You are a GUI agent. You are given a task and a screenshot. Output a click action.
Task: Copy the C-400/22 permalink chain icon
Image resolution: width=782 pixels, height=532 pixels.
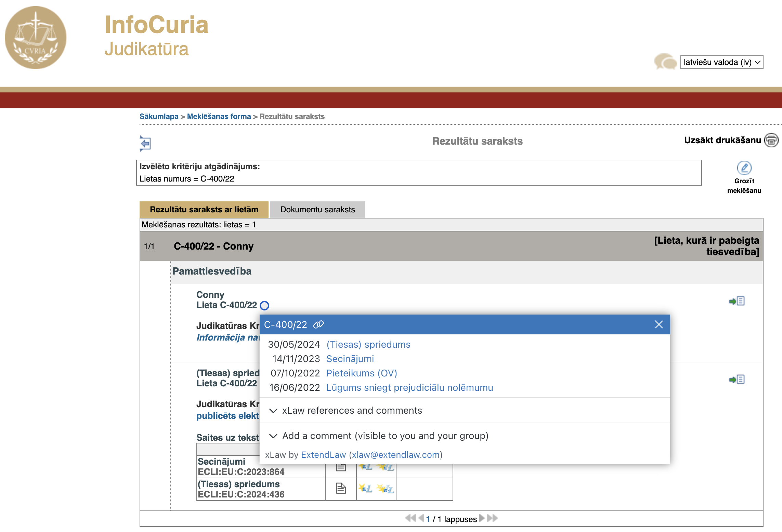(318, 324)
